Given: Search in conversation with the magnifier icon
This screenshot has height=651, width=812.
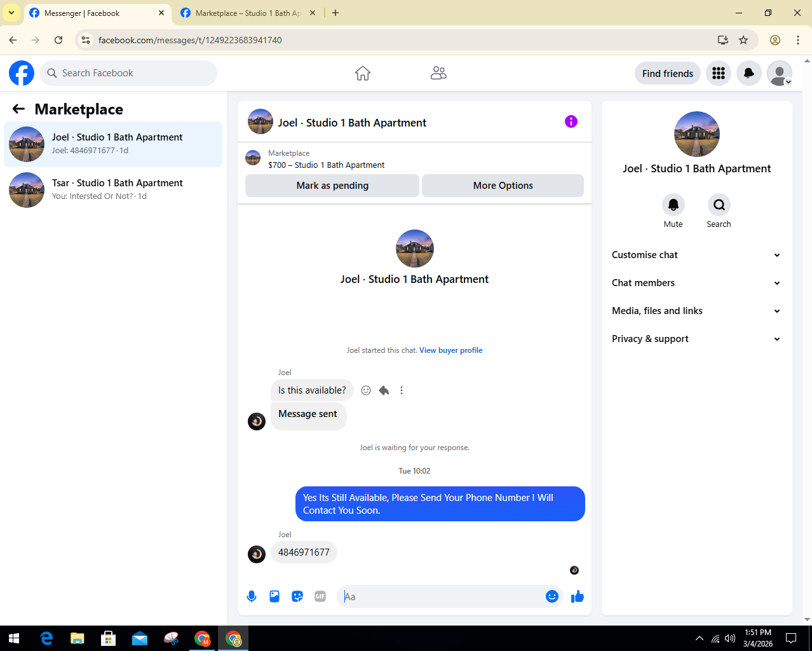Looking at the screenshot, I should (719, 205).
